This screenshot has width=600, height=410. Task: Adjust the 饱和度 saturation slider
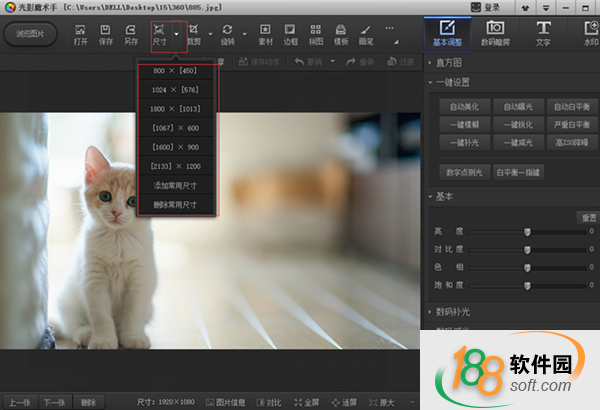click(x=527, y=286)
